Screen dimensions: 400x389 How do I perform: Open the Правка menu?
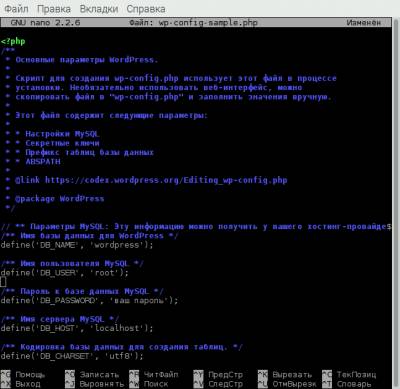(x=54, y=9)
